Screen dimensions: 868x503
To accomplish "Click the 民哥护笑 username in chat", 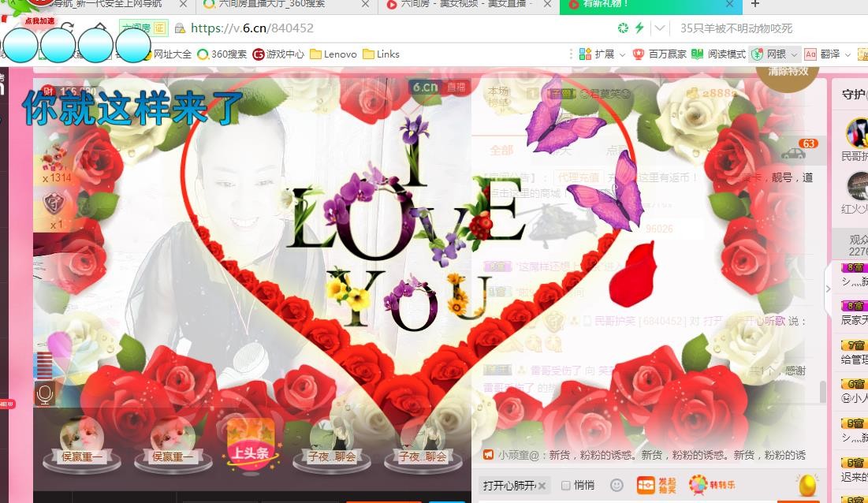I will [x=614, y=321].
